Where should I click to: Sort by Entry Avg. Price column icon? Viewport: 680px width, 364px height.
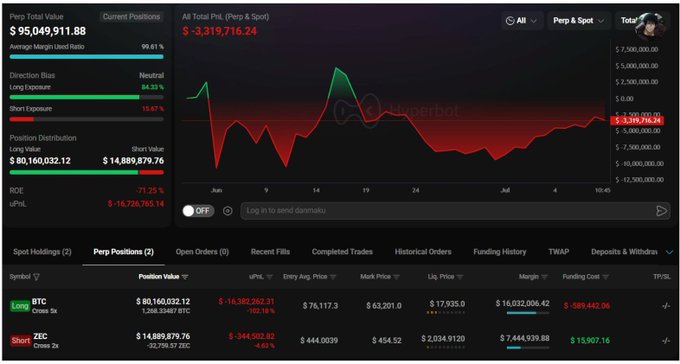click(333, 277)
